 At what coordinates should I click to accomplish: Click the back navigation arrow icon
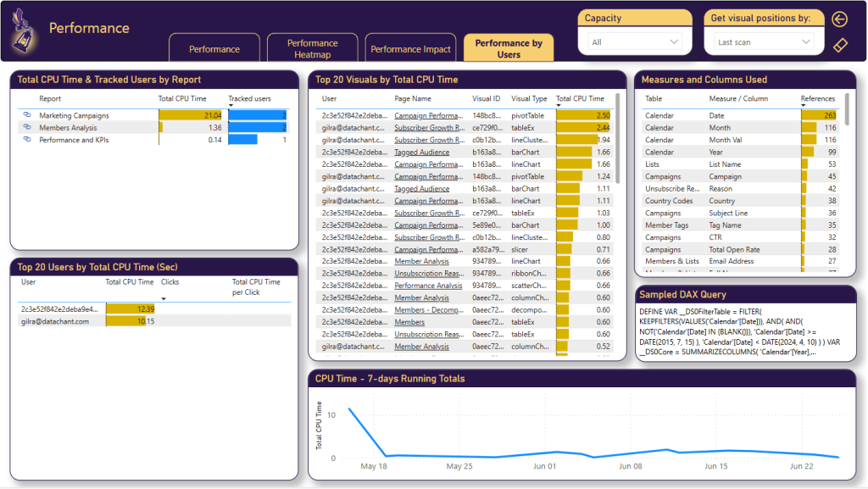tap(839, 19)
